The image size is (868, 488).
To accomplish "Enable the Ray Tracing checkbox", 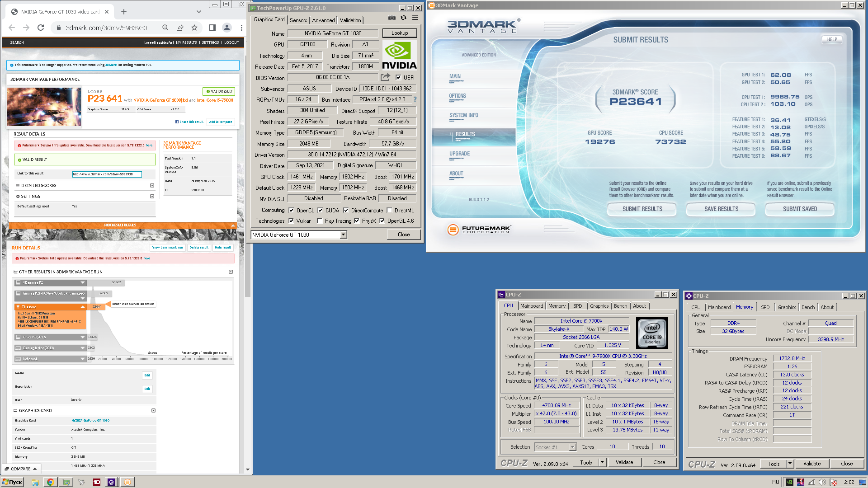I will pos(320,221).
